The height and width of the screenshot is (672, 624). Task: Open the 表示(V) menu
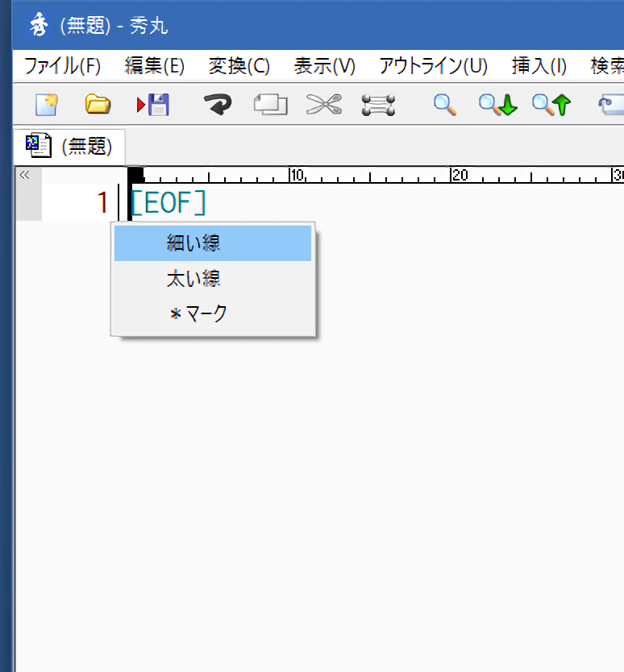coord(325,66)
